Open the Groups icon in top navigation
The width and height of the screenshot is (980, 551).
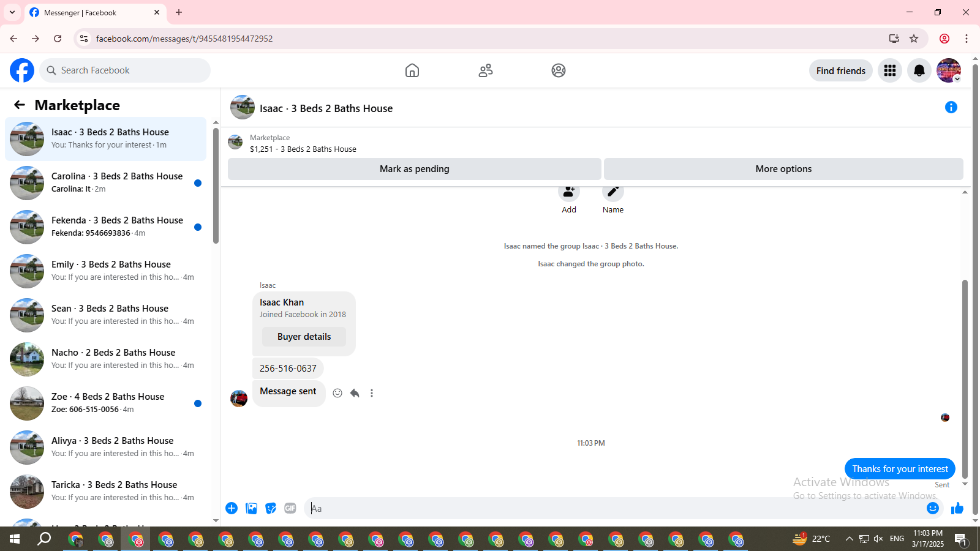coord(559,70)
